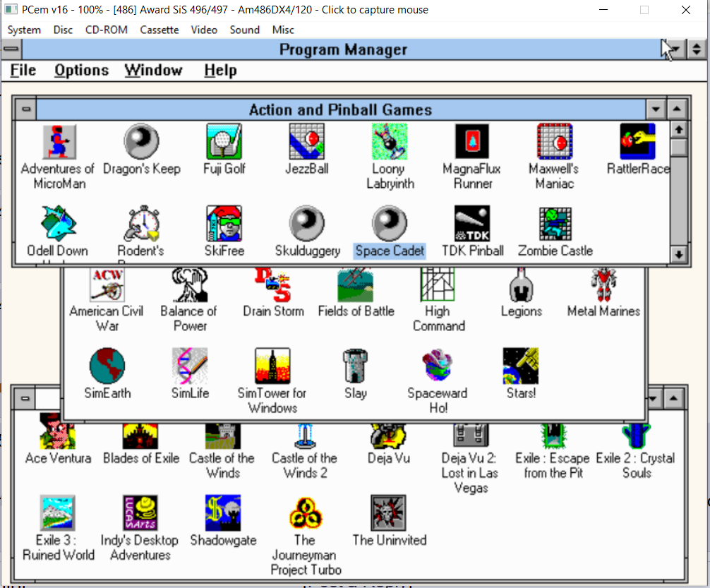Select the Balance of Power icon

tap(190, 285)
